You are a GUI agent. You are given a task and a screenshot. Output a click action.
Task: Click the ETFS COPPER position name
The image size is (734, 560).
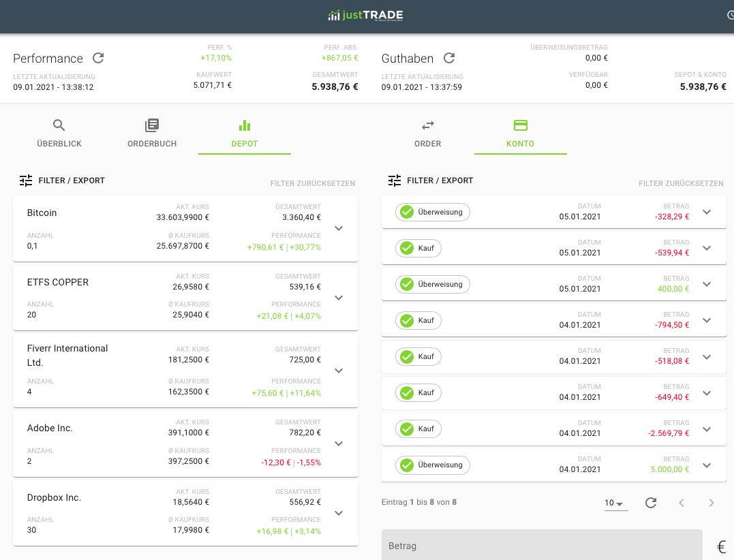tap(57, 283)
